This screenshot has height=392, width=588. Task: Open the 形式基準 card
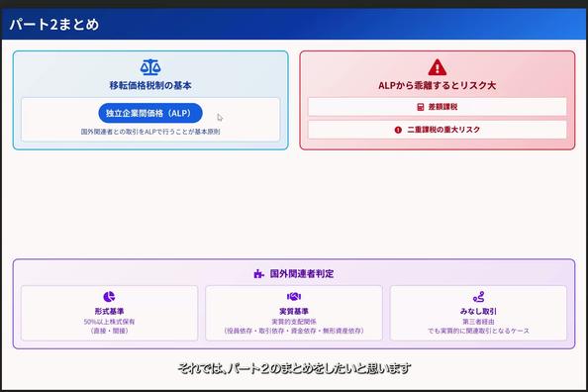(x=109, y=313)
